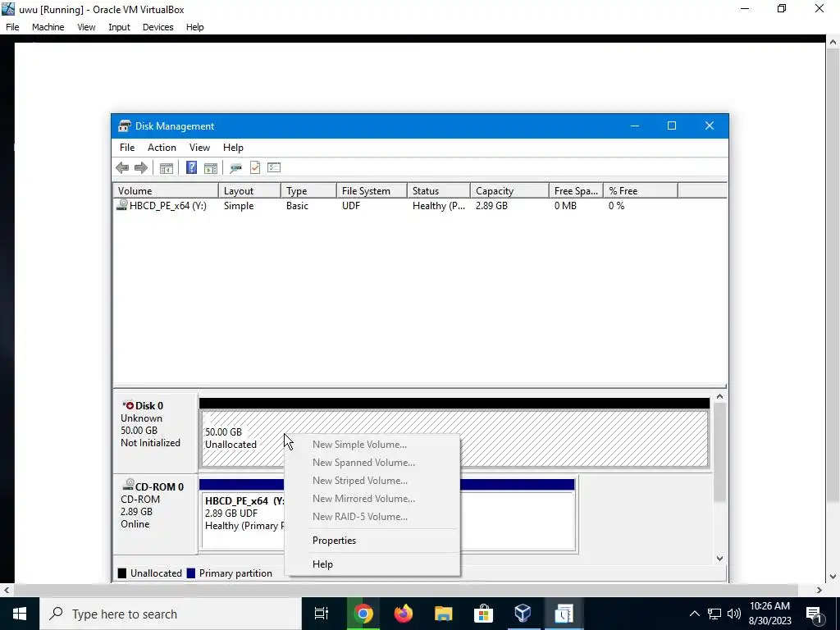Click the Settings list toolbar icon
The image size is (840, 630).
tap(274, 167)
